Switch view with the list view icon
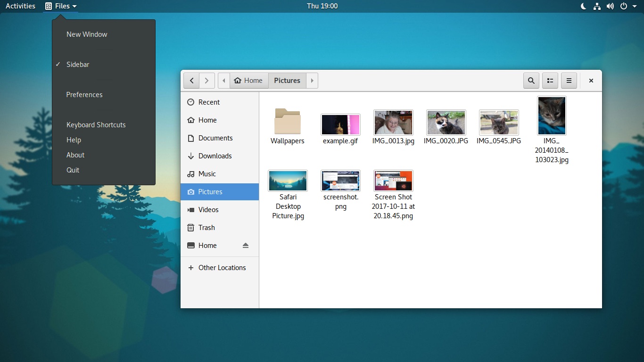The image size is (644, 362). (550, 81)
